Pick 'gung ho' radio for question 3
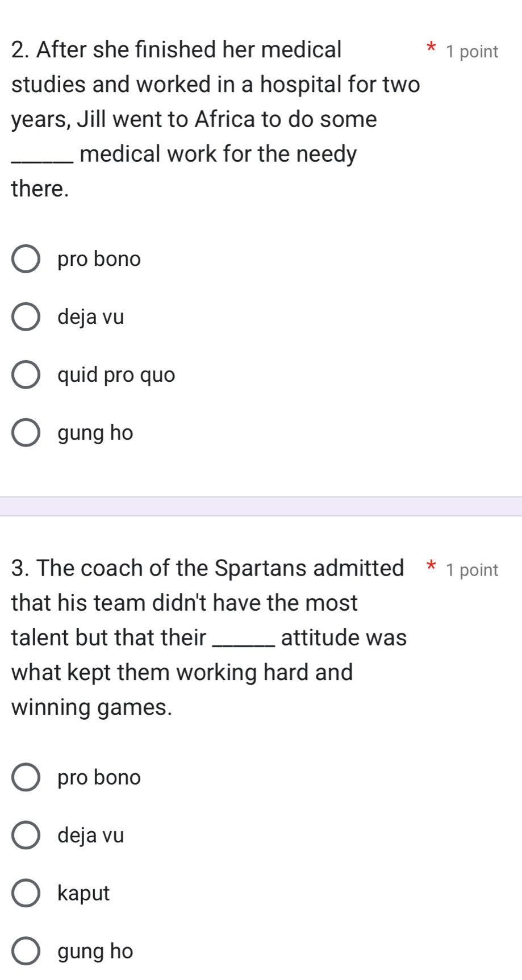 (26, 951)
